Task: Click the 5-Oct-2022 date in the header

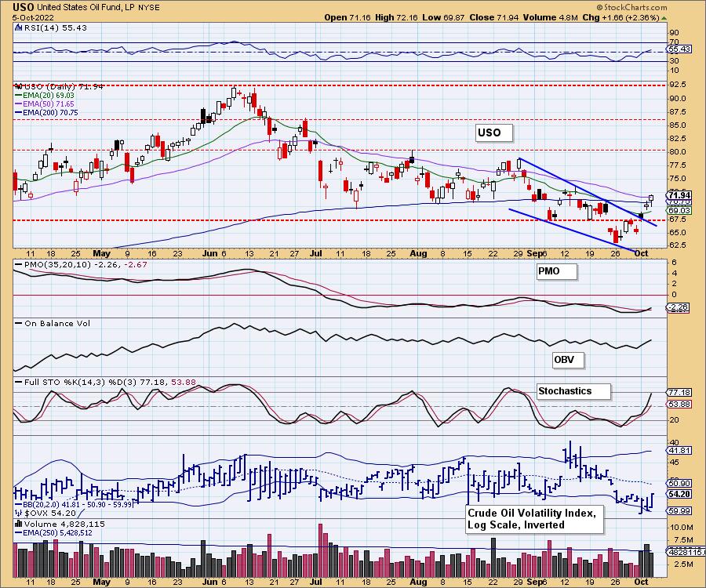Action: coord(33,17)
